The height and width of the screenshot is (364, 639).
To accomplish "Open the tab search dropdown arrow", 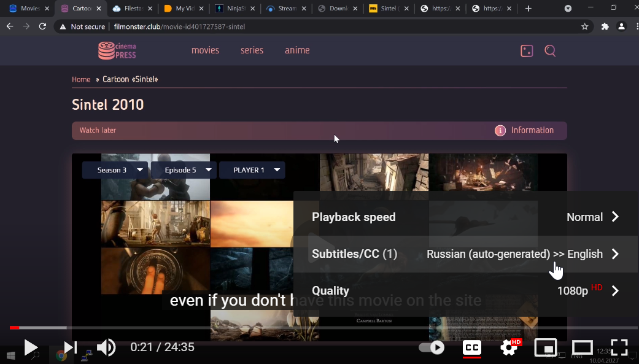I will point(568,9).
